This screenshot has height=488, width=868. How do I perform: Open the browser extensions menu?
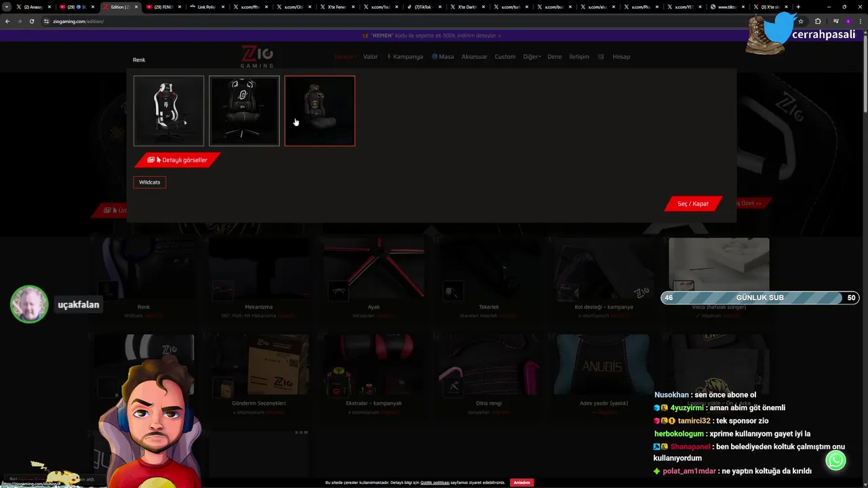pos(817,21)
